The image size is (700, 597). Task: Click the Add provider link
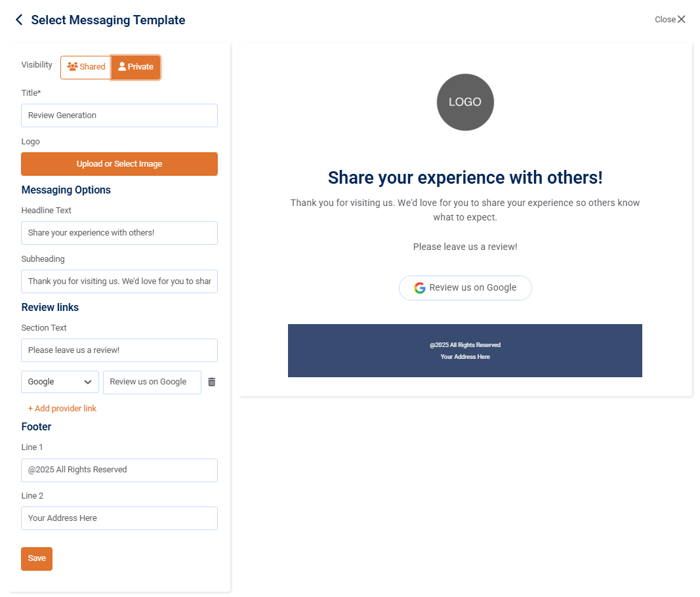[62, 409]
